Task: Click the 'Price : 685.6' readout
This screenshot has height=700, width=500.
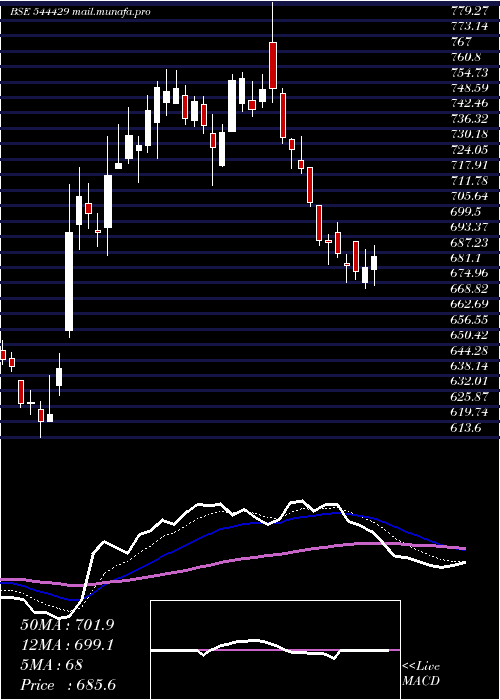Action: pyautogui.click(x=68, y=685)
